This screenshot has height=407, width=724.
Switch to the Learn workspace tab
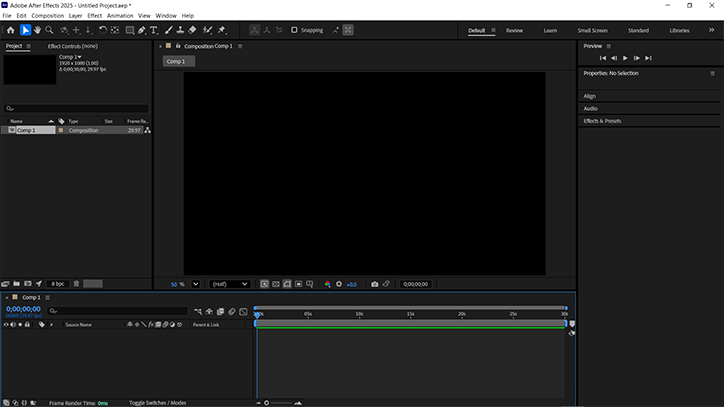(550, 30)
